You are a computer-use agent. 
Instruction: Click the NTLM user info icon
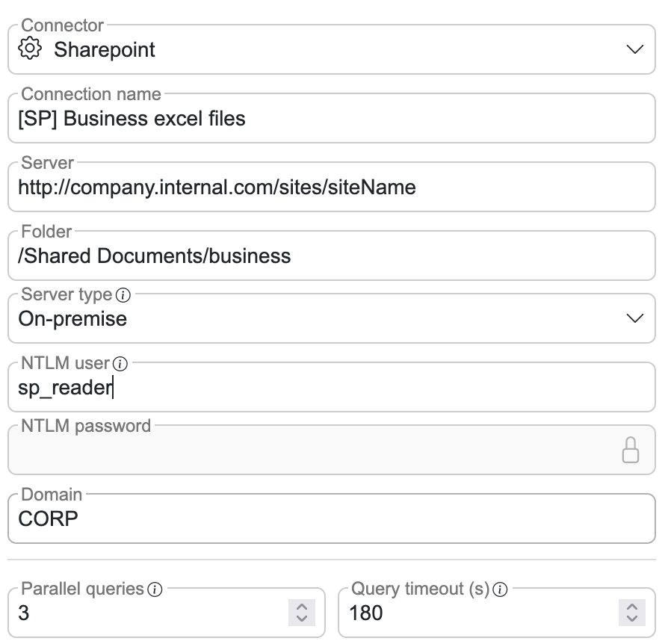[120, 364]
